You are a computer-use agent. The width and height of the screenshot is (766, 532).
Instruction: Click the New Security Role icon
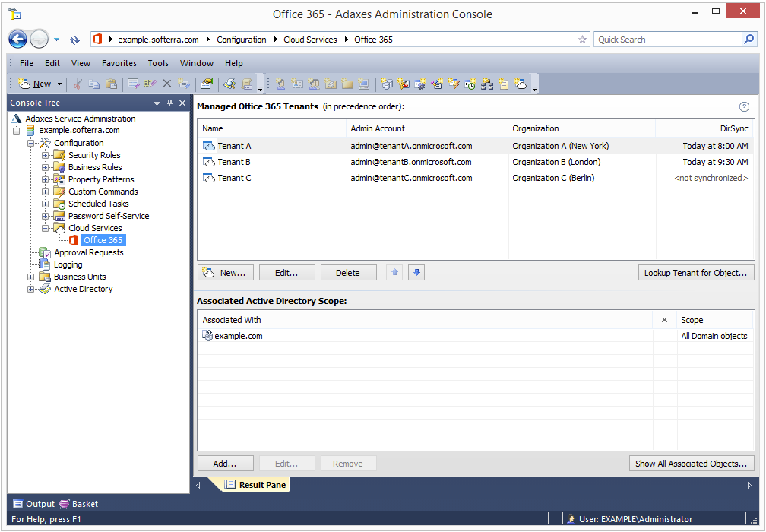point(404,84)
